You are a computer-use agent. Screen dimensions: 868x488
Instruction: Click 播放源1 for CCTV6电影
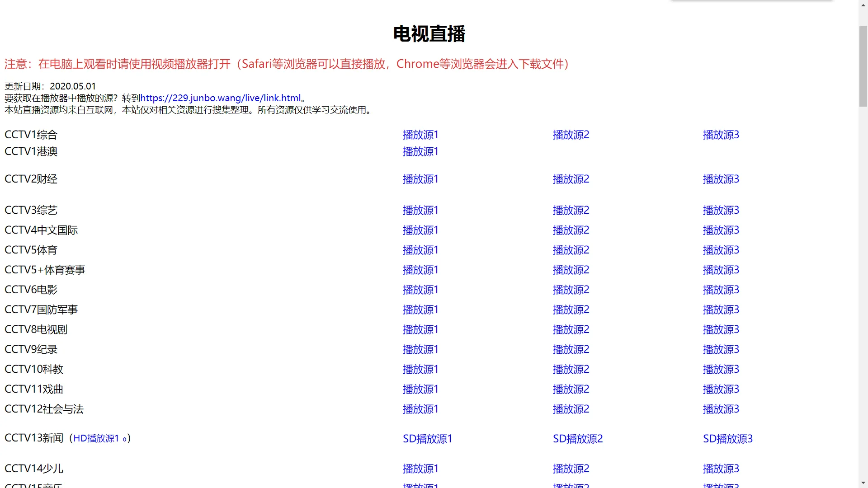420,290
